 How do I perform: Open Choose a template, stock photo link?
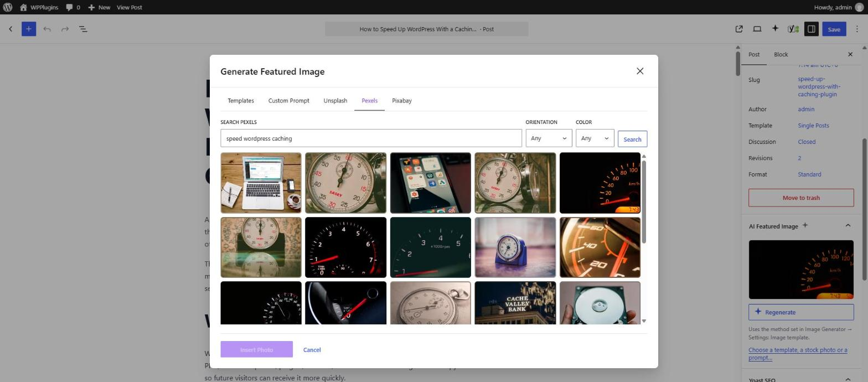click(x=798, y=354)
